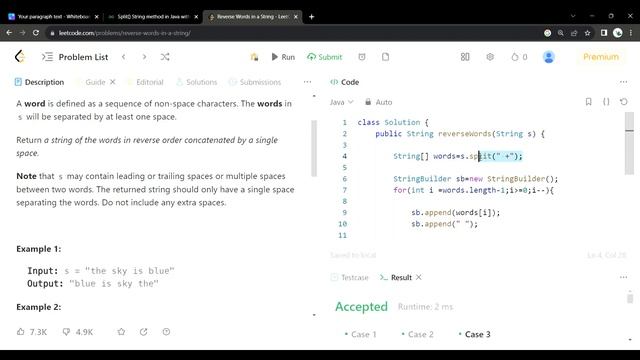Image resolution: width=640 pixels, height=360 pixels.
Task: Bookmark this page star icon
Action: (587, 33)
